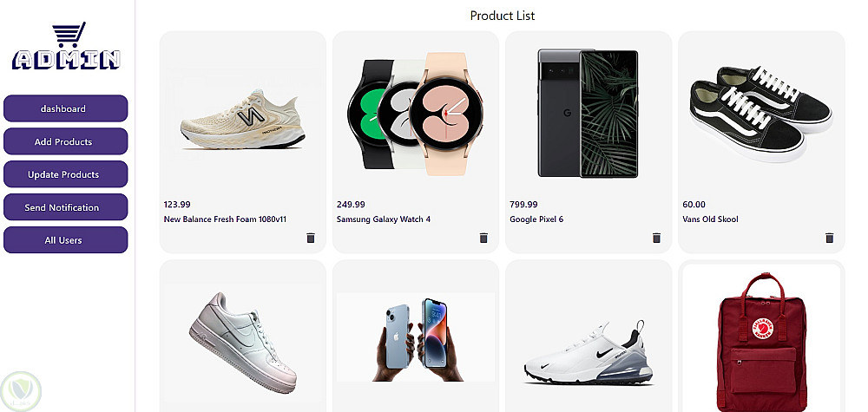This screenshot has height=412, width=868.
Task: Open the dashboard page
Action: click(65, 108)
